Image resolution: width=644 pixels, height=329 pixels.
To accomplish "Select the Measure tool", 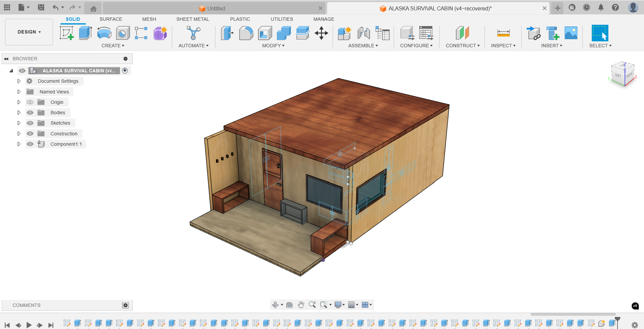I will pyautogui.click(x=503, y=33).
